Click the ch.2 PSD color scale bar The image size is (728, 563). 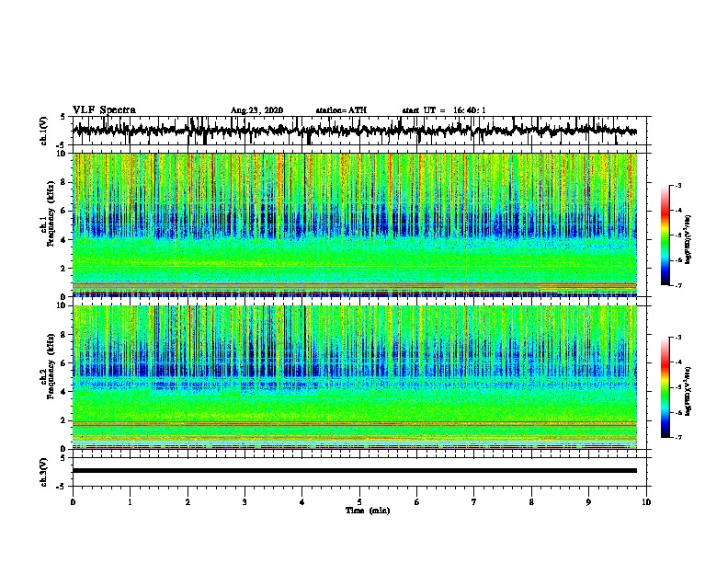pos(665,387)
